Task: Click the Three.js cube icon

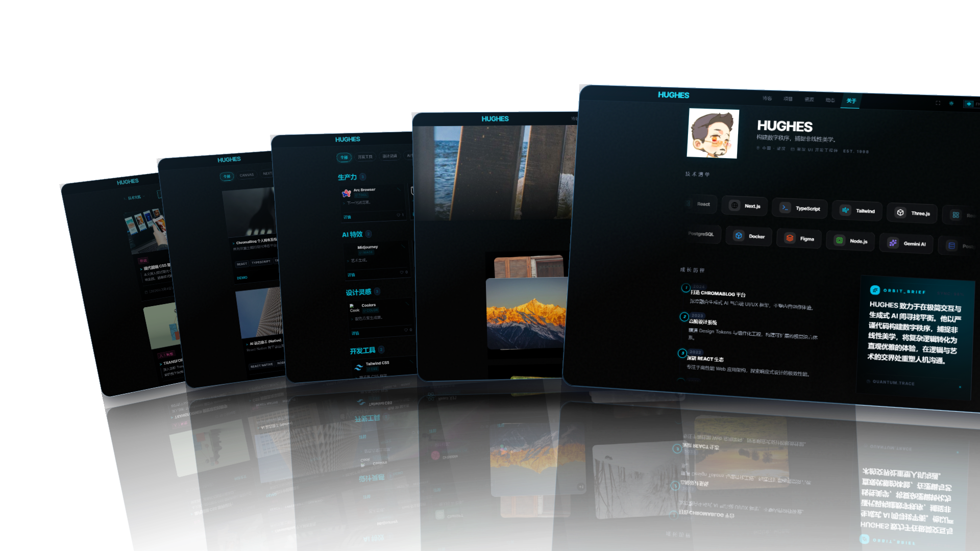Action: coord(900,213)
